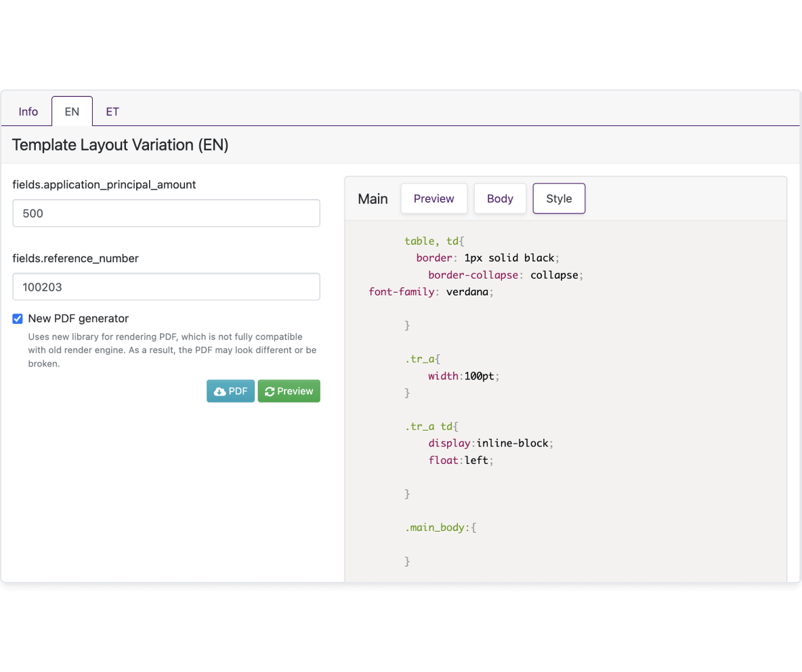
Task: Open the Body tab in Main panel
Action: point(500,198)
